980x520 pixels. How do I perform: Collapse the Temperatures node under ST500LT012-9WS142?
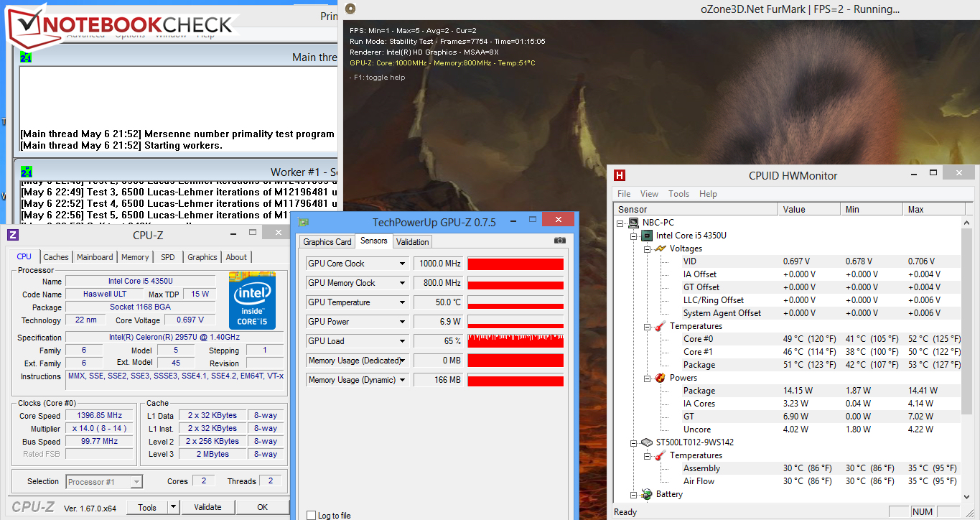[647, 455]
